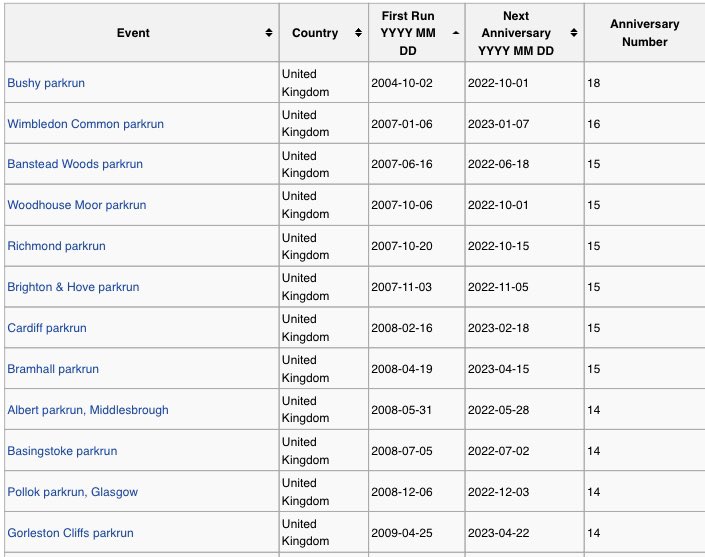Image resolution: width=705 pixels, height=557 pixels.
Task: Select first run date 2004-10-02
Action: pos(402,83)
